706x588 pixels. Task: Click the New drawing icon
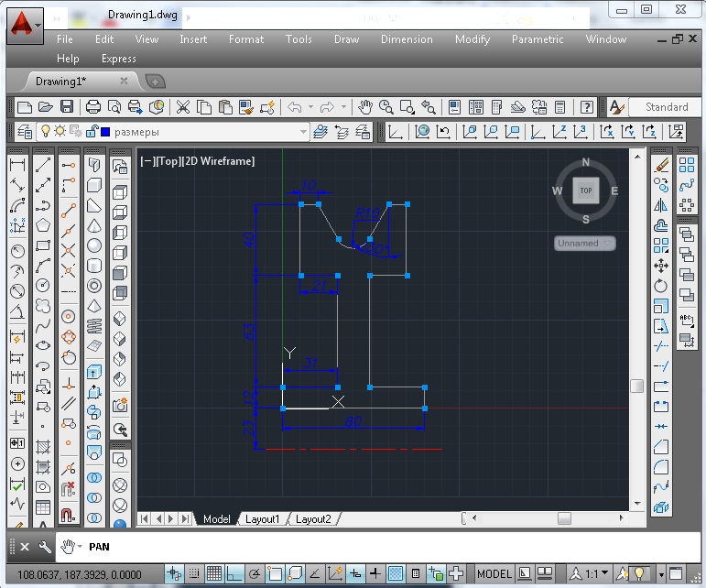tap(25, 107)
